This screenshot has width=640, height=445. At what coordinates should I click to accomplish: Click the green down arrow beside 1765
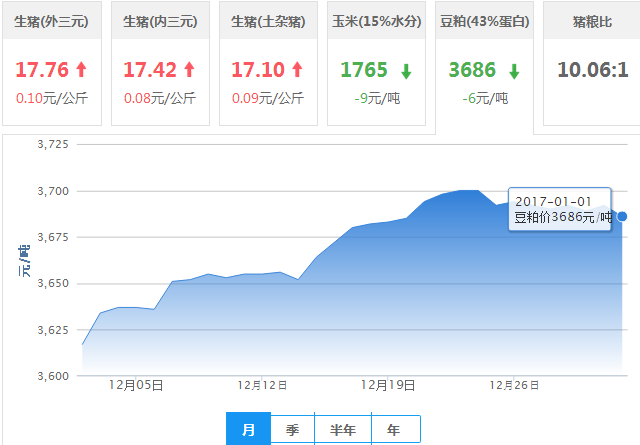pos(406,71)
